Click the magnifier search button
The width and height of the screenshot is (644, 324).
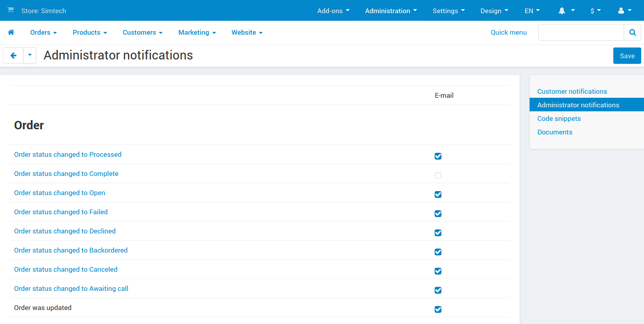click(632, 32)
